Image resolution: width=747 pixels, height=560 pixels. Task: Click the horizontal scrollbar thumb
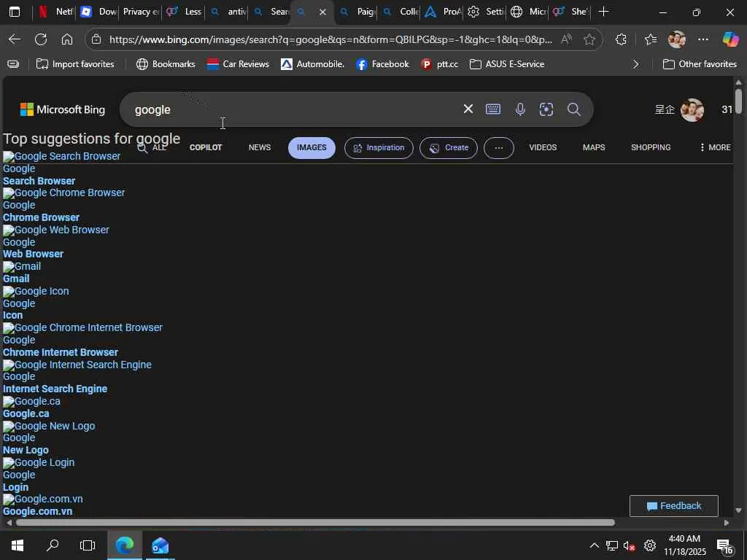point(315,522)
